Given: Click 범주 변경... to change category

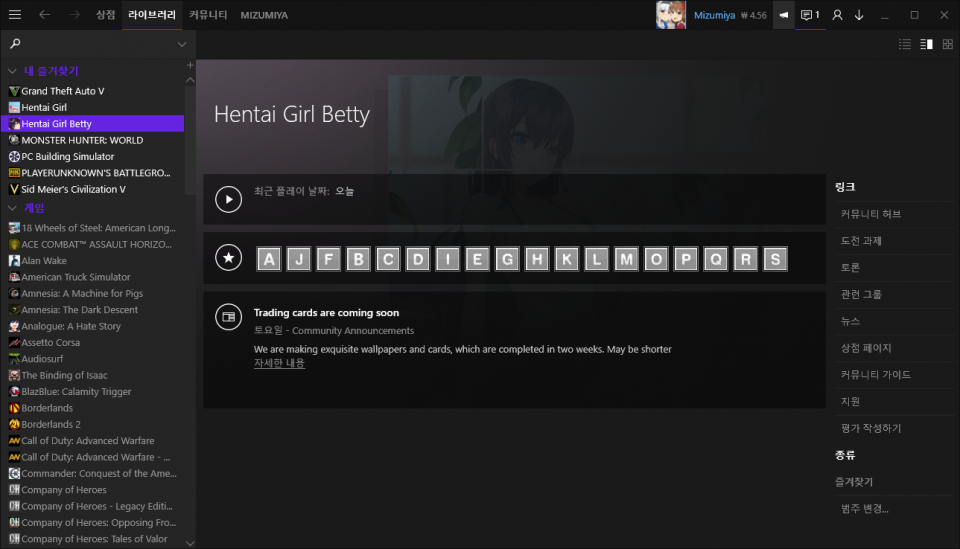Looking at the screenshot, I should [x=864, y=509].
